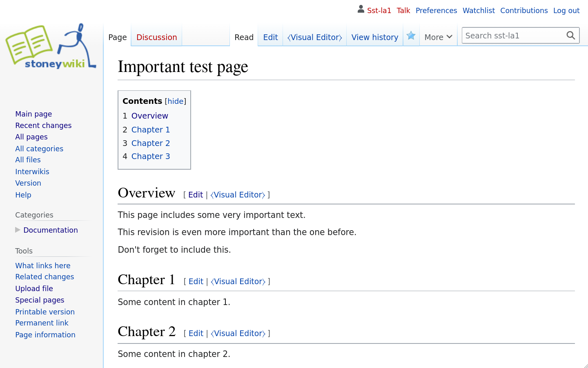Open Visual Editor for Overview section
The image size is (588, 368).
[238, 195]
